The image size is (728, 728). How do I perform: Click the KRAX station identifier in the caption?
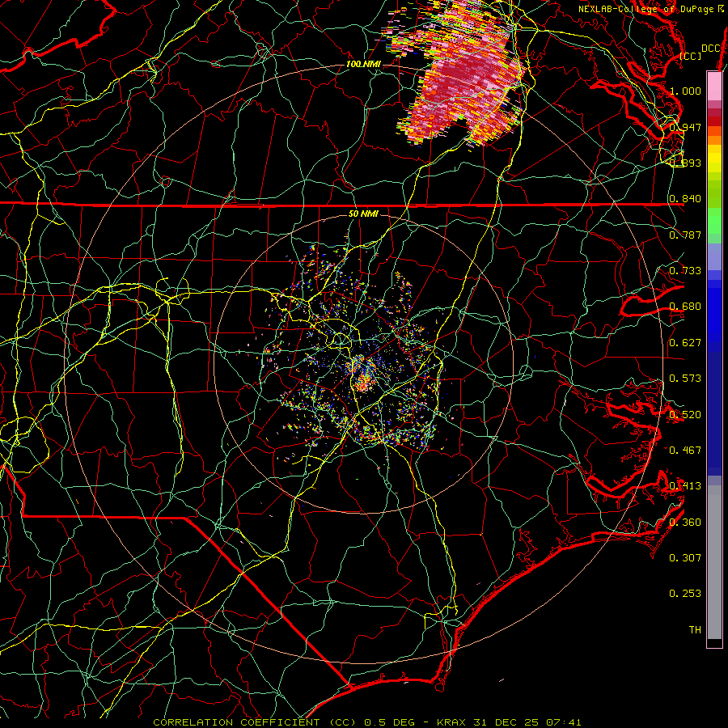pyautogui.click(x=453, y=722)
